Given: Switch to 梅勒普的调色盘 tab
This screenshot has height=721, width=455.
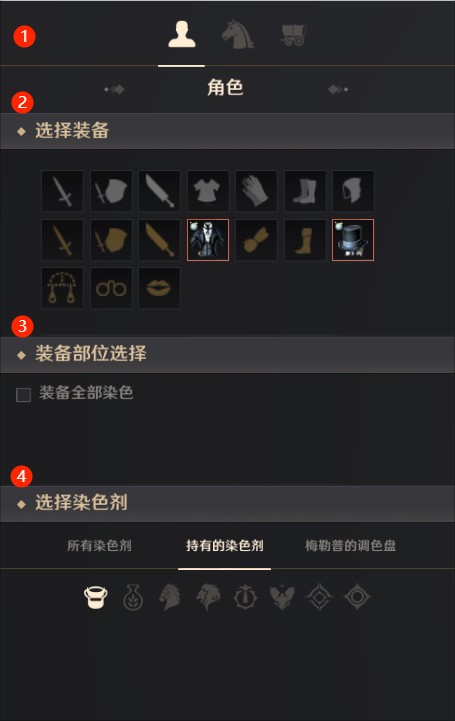Looking at the screenshot, I should [x=351, y=546].
